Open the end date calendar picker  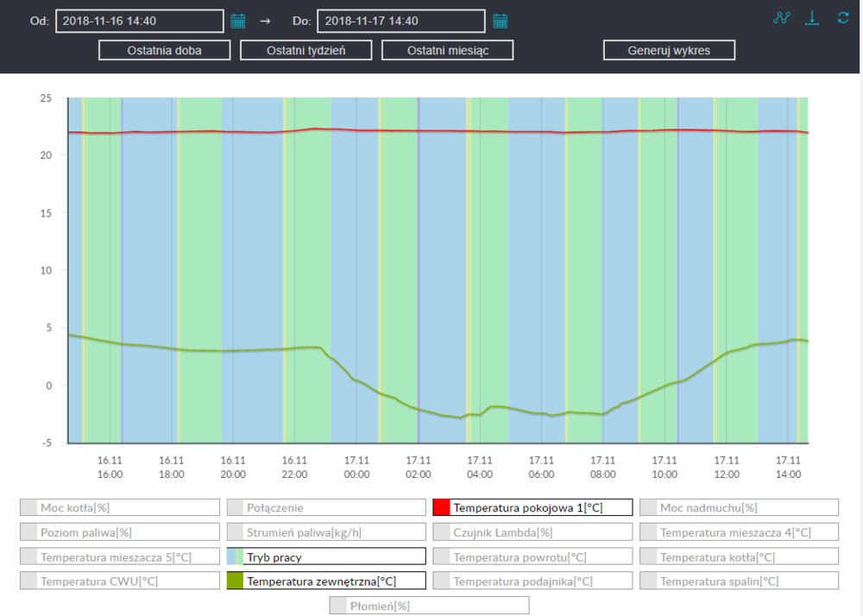coord(500,21)
